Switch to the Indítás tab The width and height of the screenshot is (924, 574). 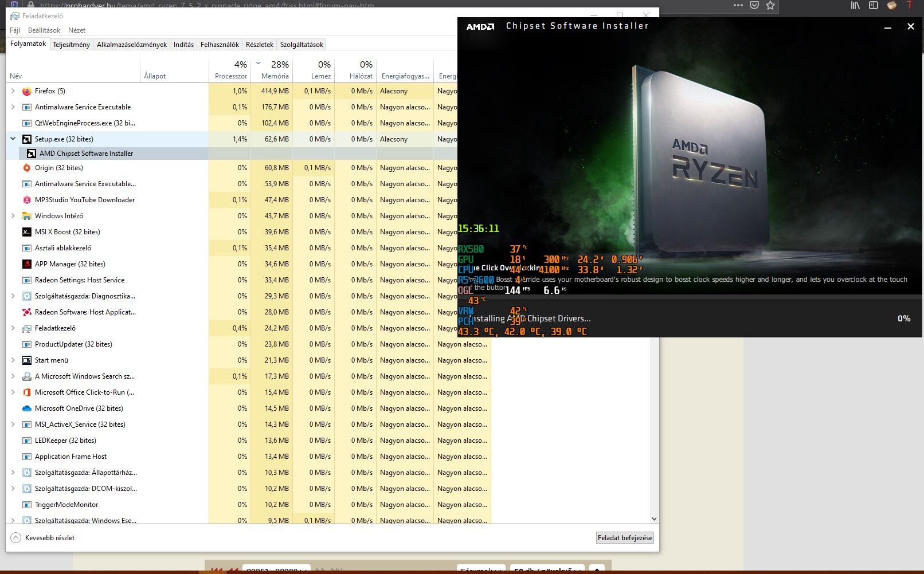[x=183, y=45]
